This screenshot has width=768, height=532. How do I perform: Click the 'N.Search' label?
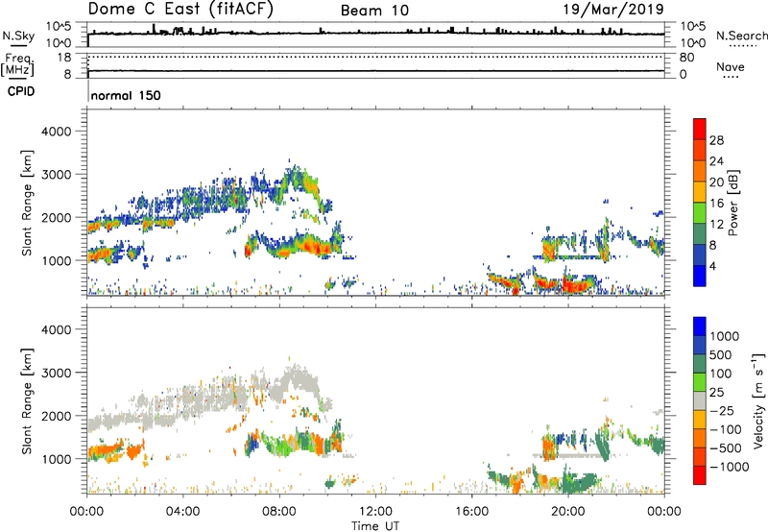(741, 36)
